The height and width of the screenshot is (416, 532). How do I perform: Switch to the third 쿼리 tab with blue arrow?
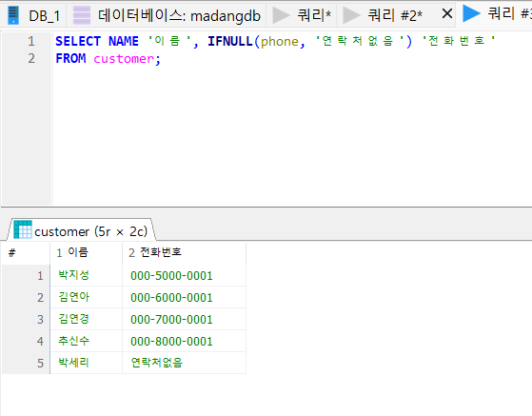tap(495, 14)
